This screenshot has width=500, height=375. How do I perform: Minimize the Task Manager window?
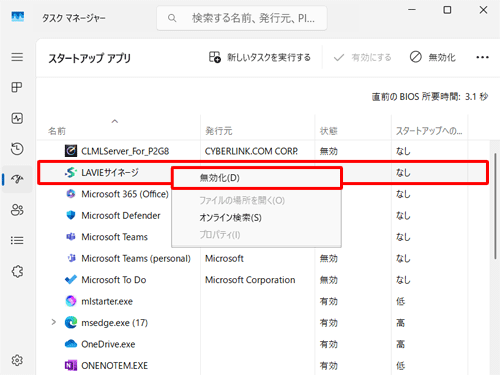(412, 10)
